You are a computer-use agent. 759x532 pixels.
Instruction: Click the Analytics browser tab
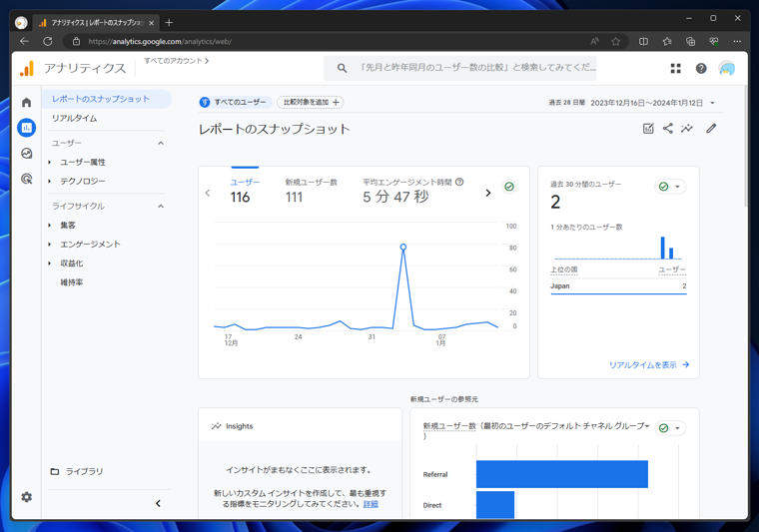[x=96, y=23]
